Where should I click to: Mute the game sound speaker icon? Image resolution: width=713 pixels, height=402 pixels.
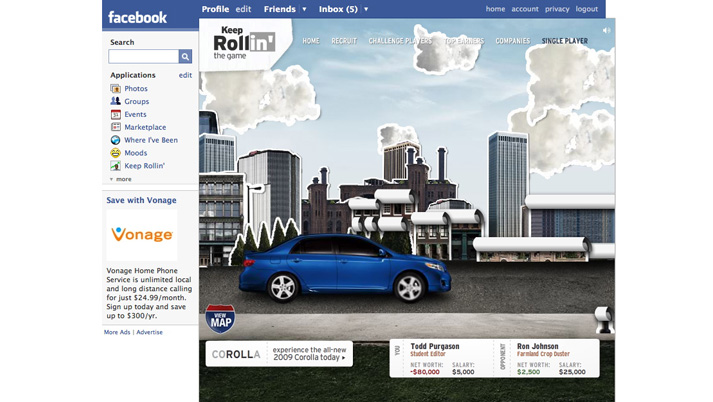coord(606,30)
